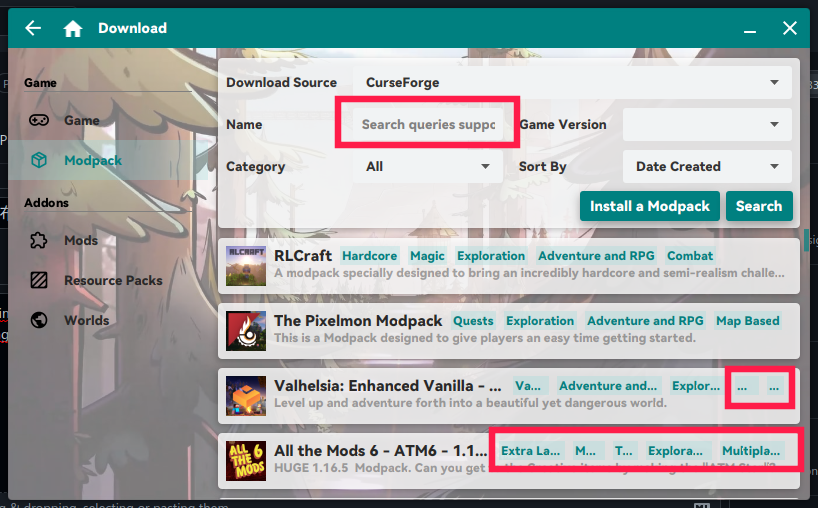Open RLCraft modpack thumbnail

pos(246,266)
